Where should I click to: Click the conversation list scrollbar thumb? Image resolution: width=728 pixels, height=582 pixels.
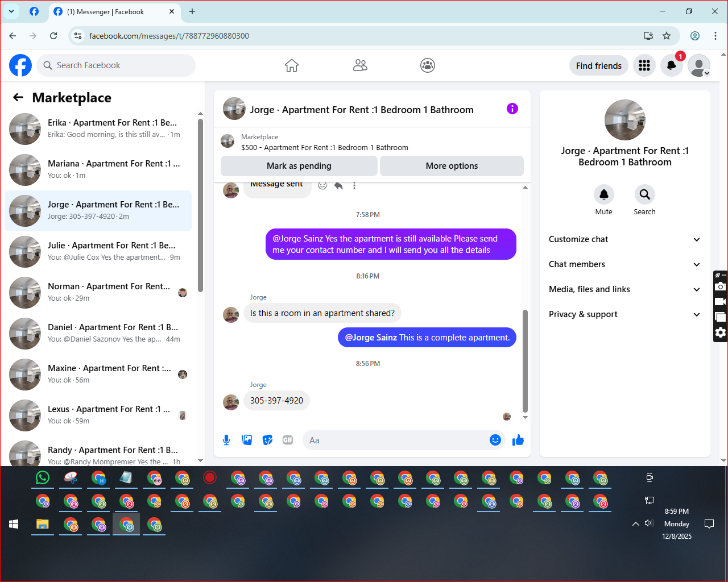tap(200, 205)
